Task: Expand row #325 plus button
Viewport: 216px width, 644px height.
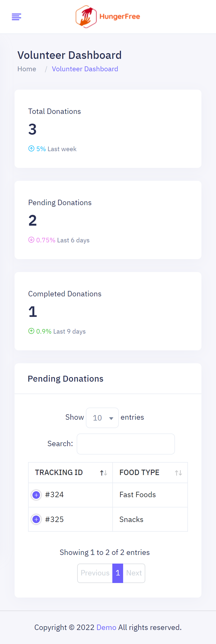Action: (36, 519)
